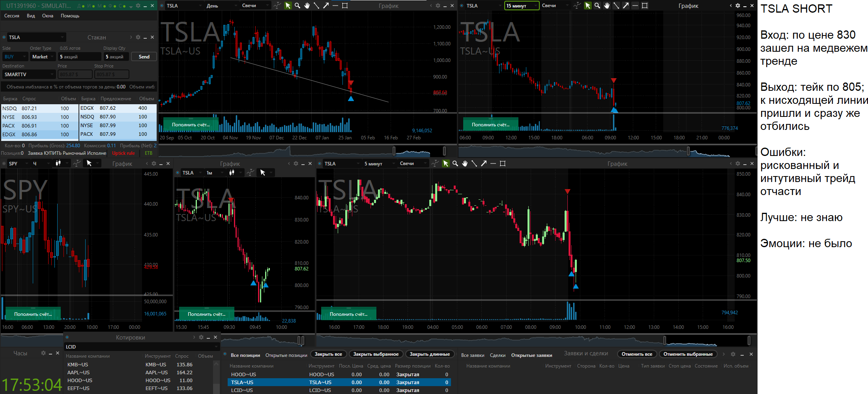
Task: Open the SPY chart timeframe Ч dropdown
Action: click(x=41, y=163)
